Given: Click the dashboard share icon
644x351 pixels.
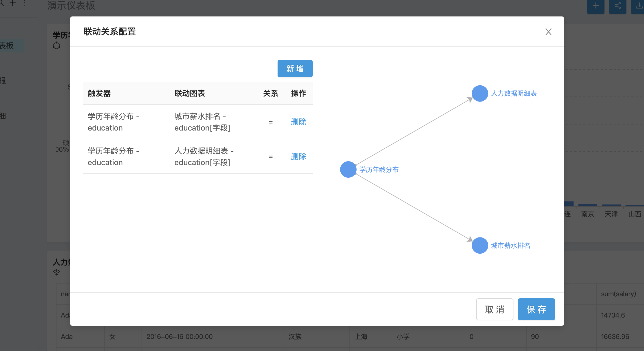Looking at the screenshot, I should 617,6.
